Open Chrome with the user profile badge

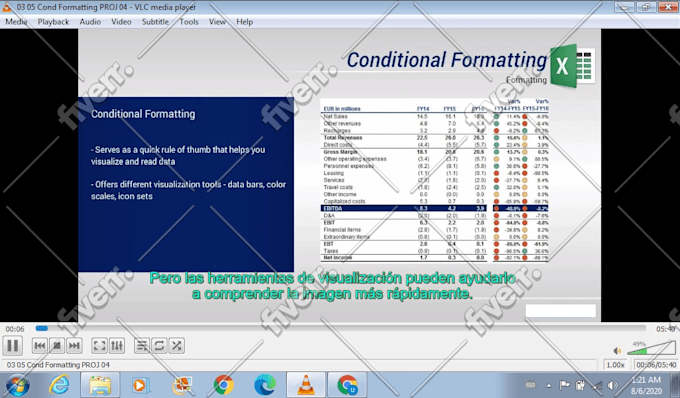[x=347, y=385]
